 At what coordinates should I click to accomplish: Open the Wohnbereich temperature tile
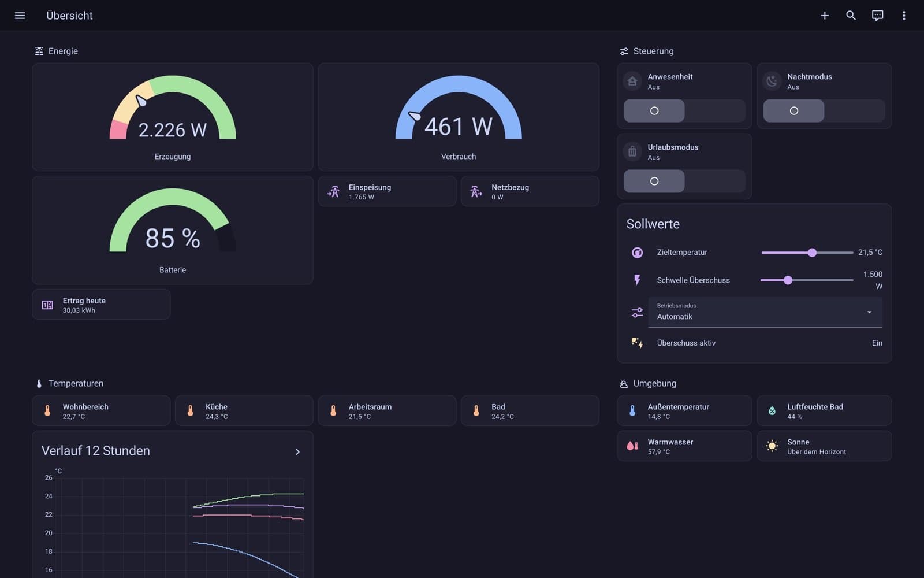(x=101, y=410)
